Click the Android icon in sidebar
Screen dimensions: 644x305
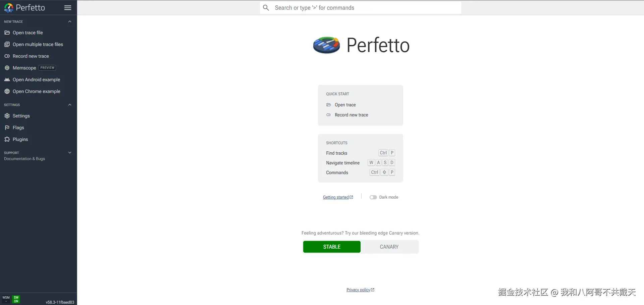click(x=7, y=80)
